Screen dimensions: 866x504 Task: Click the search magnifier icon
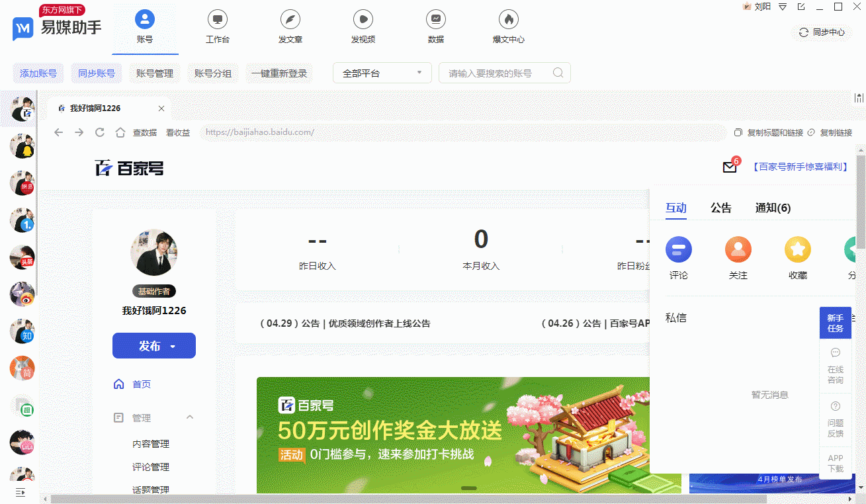558,73
